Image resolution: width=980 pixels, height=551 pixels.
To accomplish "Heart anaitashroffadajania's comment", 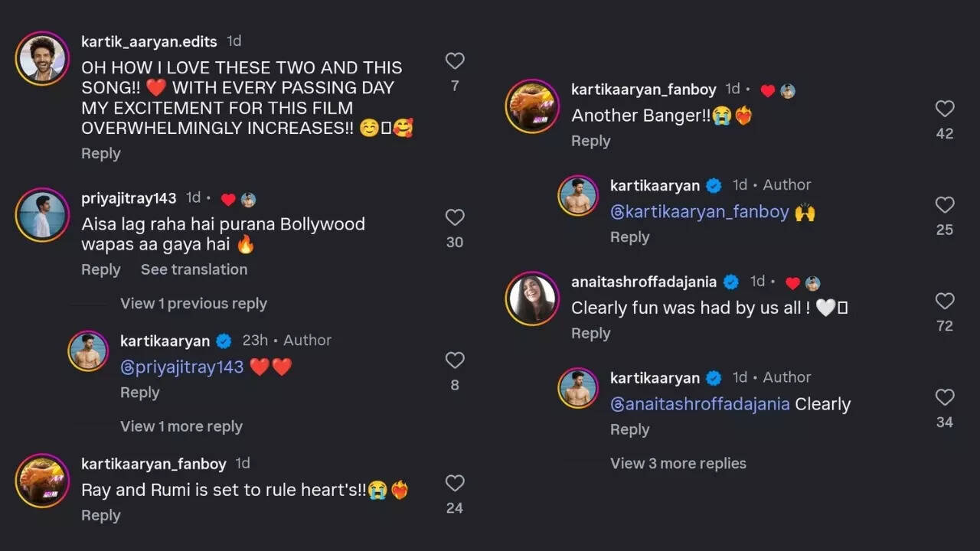I will click(x=945, y=301).
